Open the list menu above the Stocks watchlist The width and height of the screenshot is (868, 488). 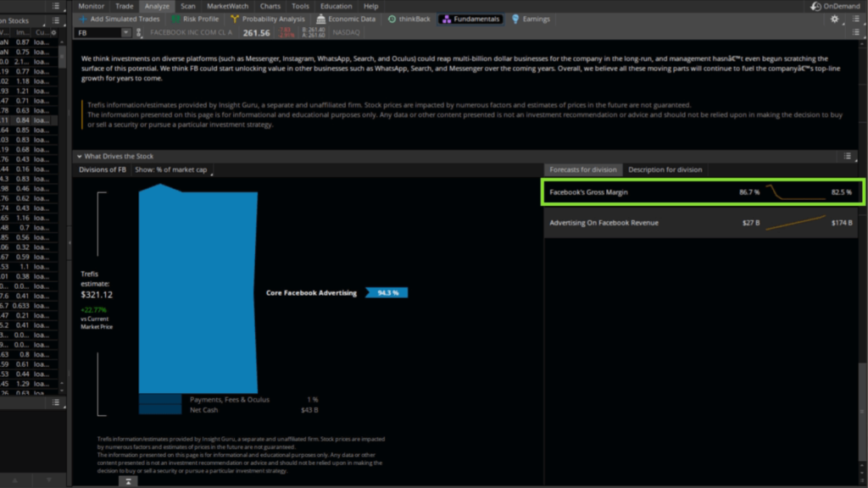pos(55,6)
